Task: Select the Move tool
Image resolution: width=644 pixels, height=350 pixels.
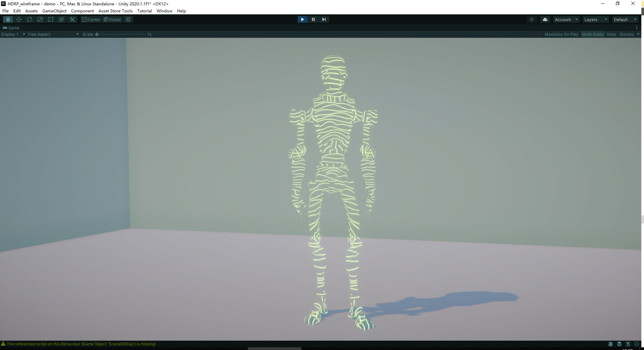Action: [x=18, y=19]
